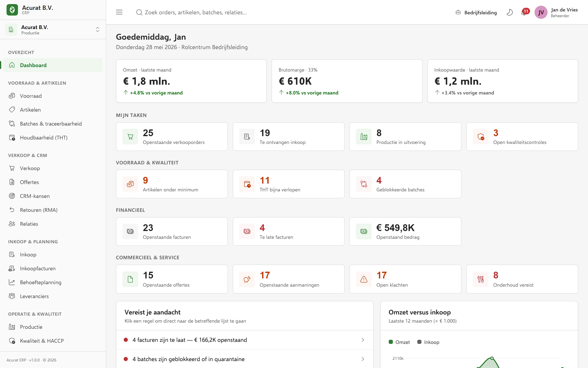This screenshot has height=368, width=588.
Task: Click '+3.4% vs vorige maand' text
Action: tap(468, 93)
